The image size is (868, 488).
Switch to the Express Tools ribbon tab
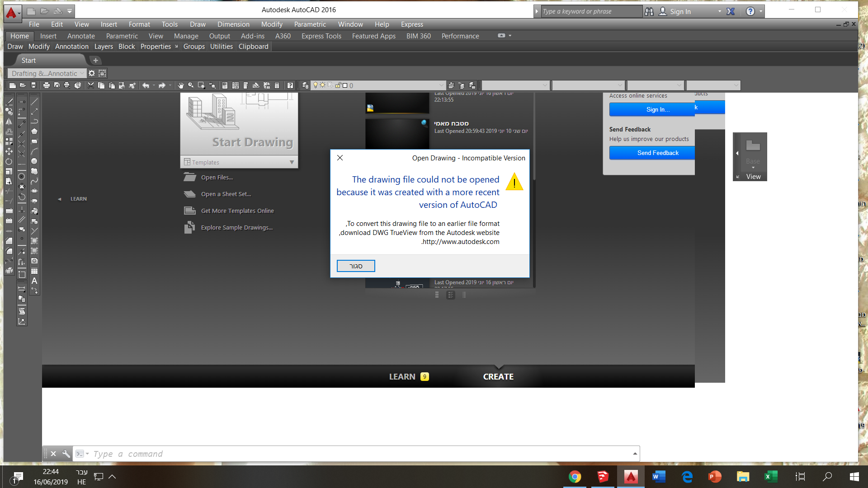(321, 36)
